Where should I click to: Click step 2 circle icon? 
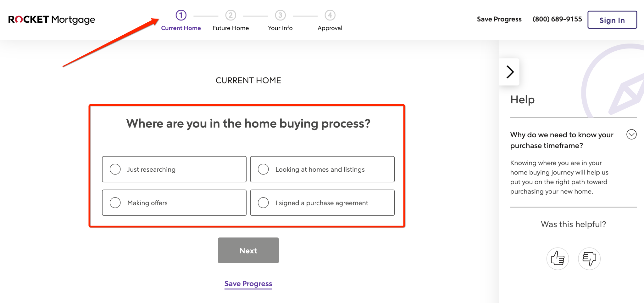tap(230, 15)
